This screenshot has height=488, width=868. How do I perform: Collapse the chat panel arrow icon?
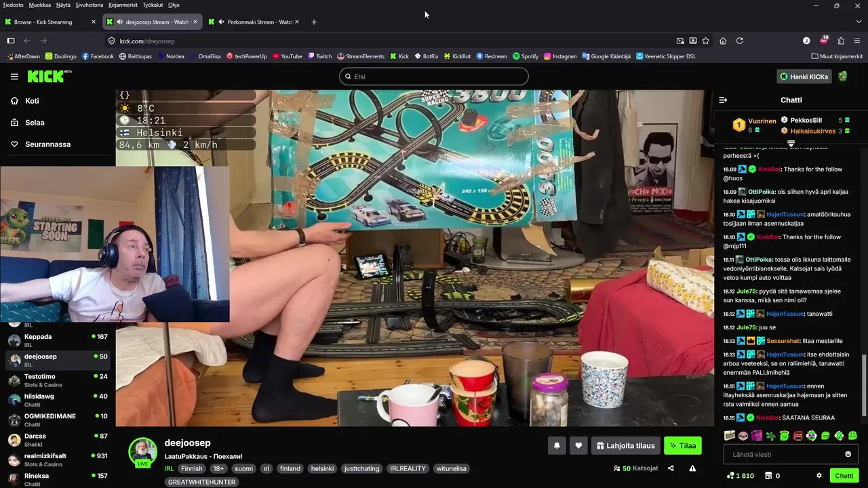[x=723, y=100]
